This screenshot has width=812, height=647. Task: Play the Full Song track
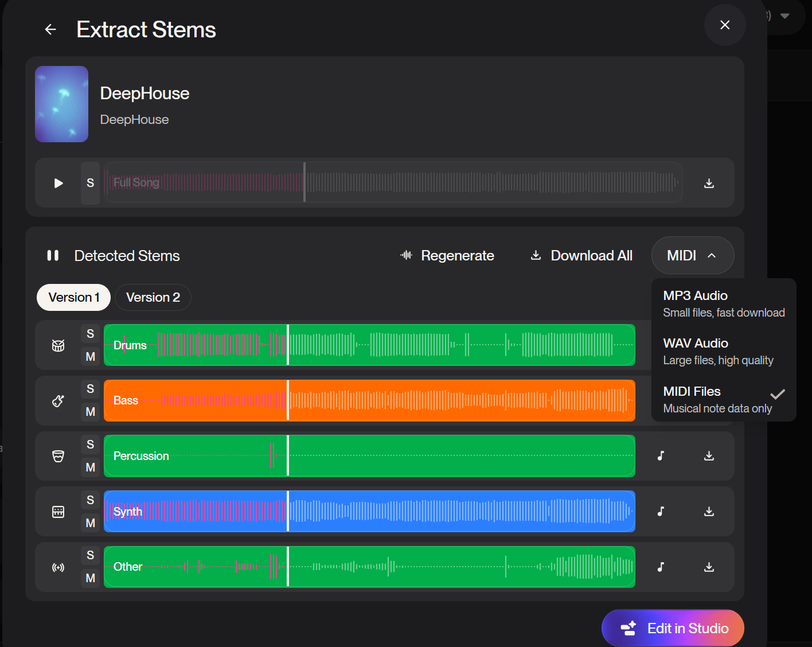coord(58,183)
